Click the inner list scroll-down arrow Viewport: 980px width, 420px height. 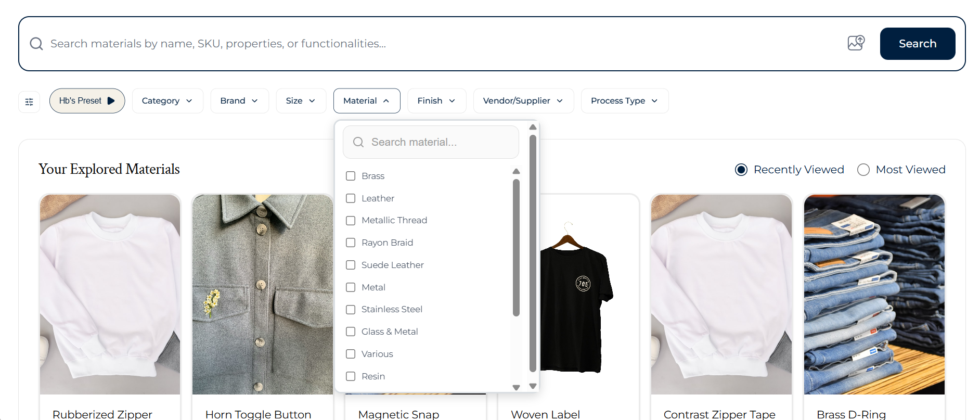(516, 387)
